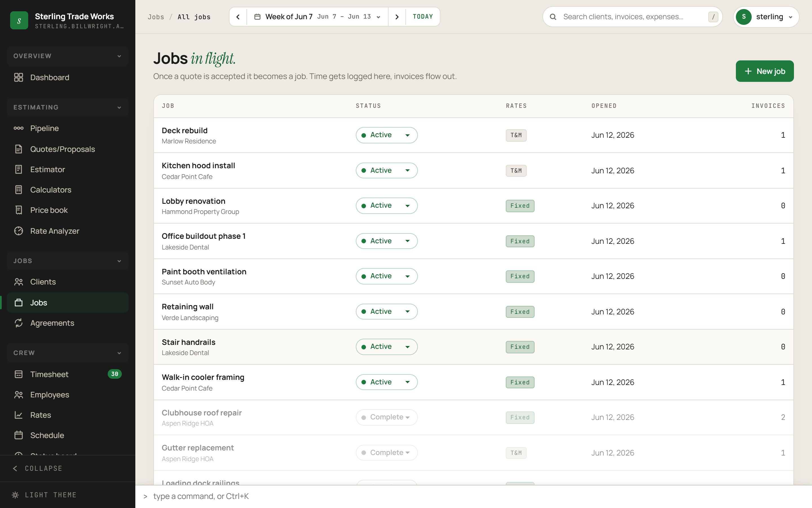
Task: Click the Sterling Trade Works logo icon
Action: pyautogui.click(x=19, y=21)
